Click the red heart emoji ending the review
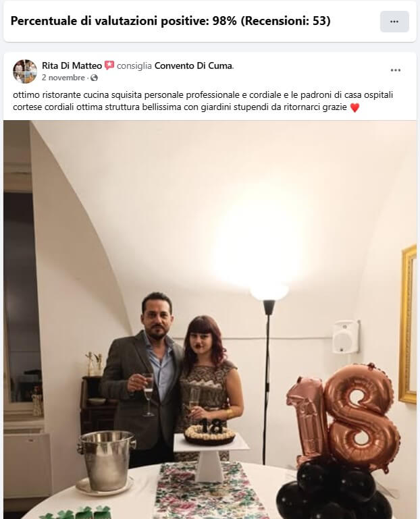The image size is (420, 519). 355,107
